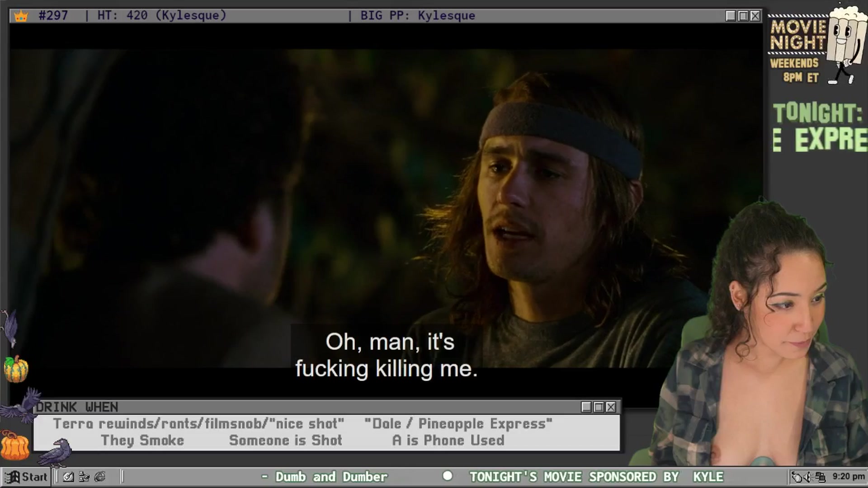Click the raven perched on the taskbar

[55, 453]
